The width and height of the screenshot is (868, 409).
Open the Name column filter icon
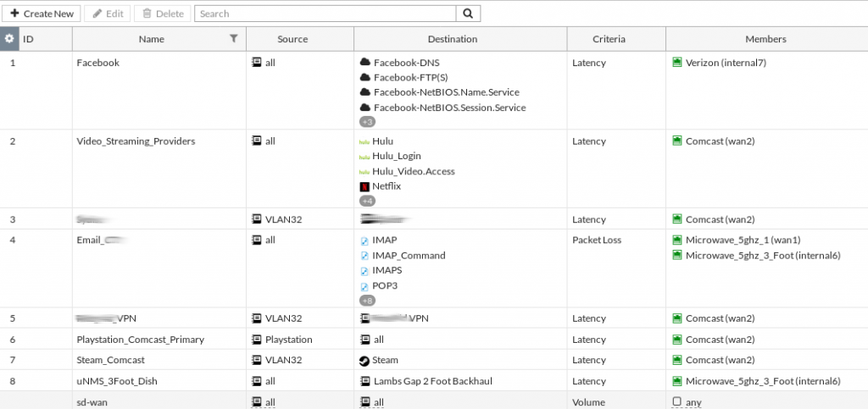pos(234,38)
